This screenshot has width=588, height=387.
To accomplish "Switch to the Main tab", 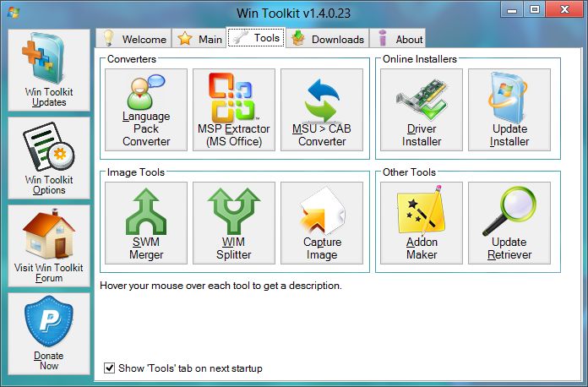I will click(x=199, y=38).
